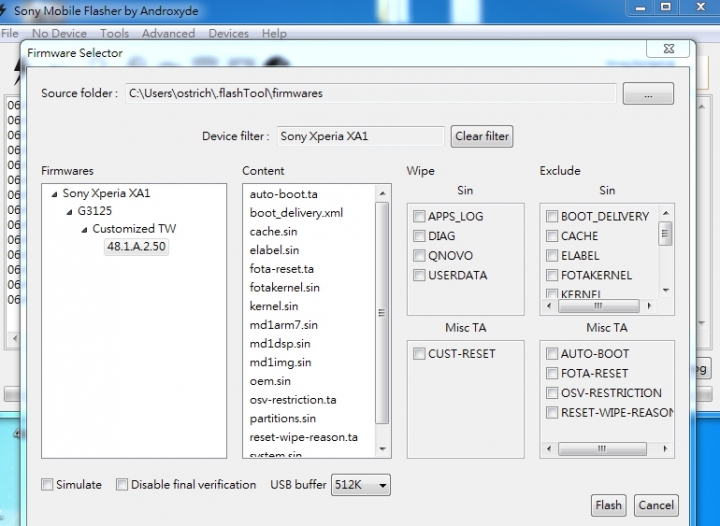Minimize the Sony Mobile Flasher window
The image size is (720, 526).
[x=640, y=7]
